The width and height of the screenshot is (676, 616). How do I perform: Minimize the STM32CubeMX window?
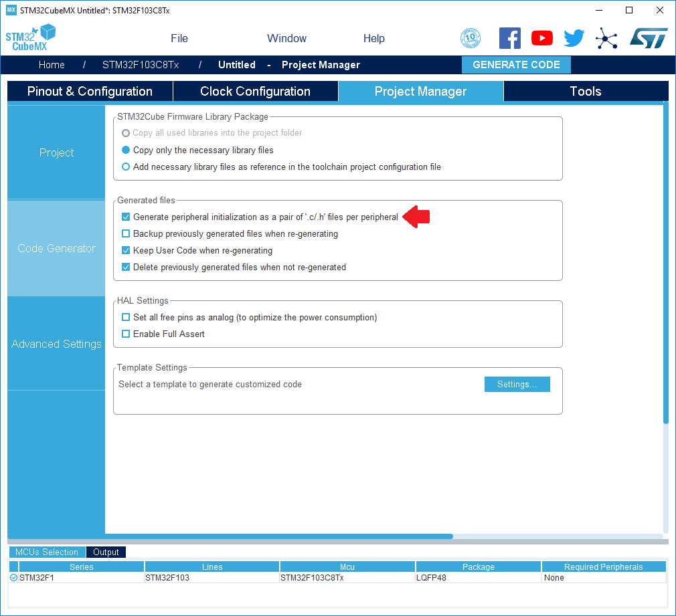pyautogui.click(x=599, y=10)
